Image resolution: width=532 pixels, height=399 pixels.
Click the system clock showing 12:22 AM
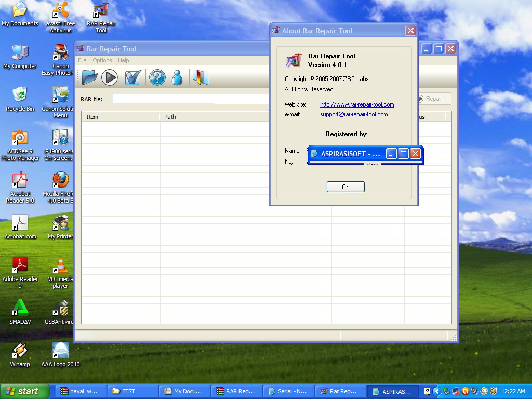[x=513, y=392]
